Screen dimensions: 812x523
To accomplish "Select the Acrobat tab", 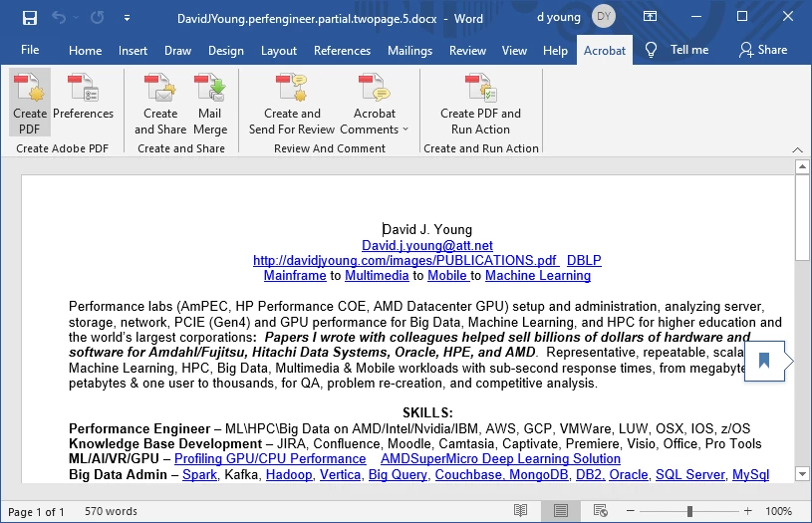I will coord(605,50).
